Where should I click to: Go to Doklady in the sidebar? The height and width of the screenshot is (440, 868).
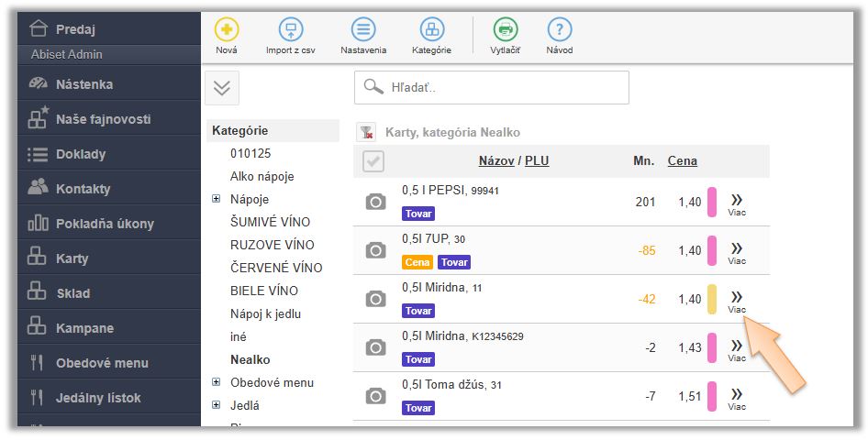pos(80,154)
